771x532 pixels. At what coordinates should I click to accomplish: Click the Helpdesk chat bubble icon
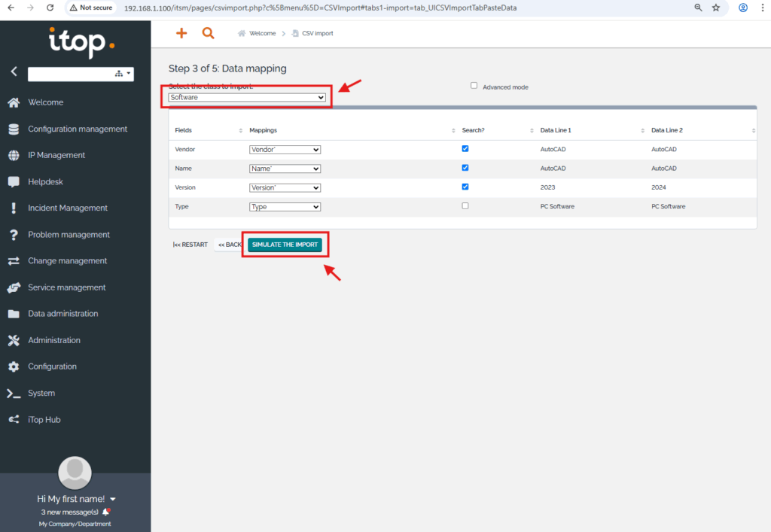14,181
